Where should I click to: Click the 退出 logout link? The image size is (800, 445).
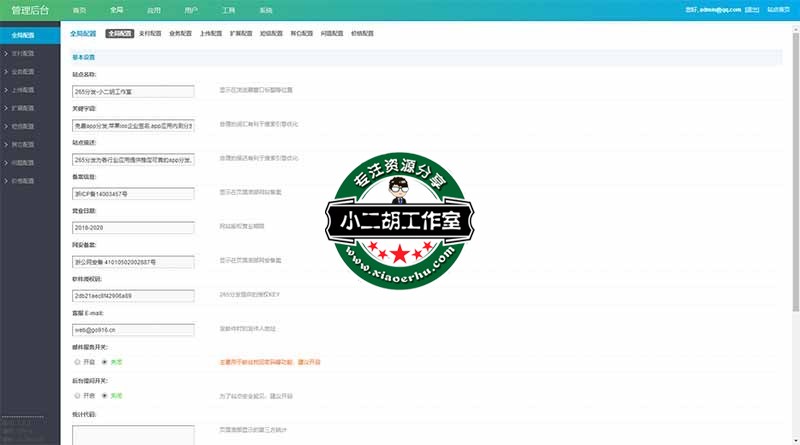(751, 9)
